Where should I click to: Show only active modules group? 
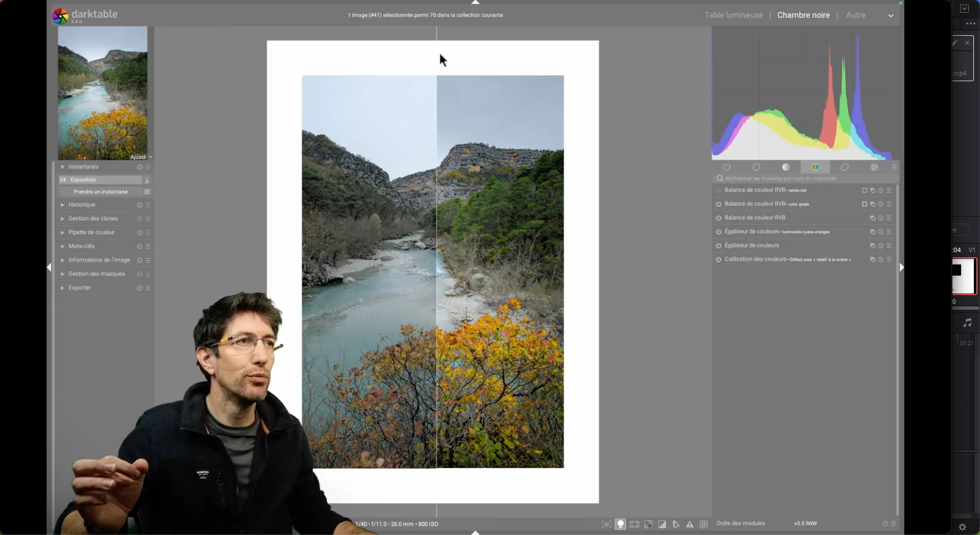point(727,167)
